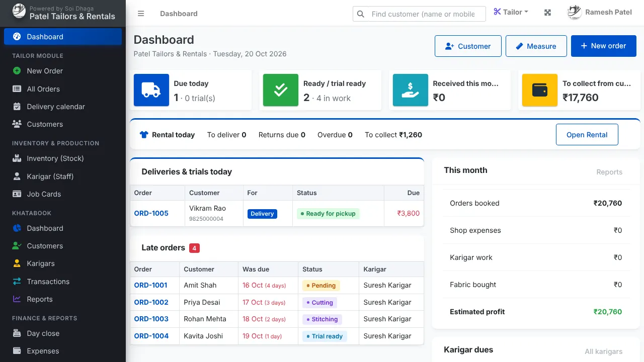Screen dimensions: 644x362
Task: Open late order ORD-1003
Action: click(151, 319)
